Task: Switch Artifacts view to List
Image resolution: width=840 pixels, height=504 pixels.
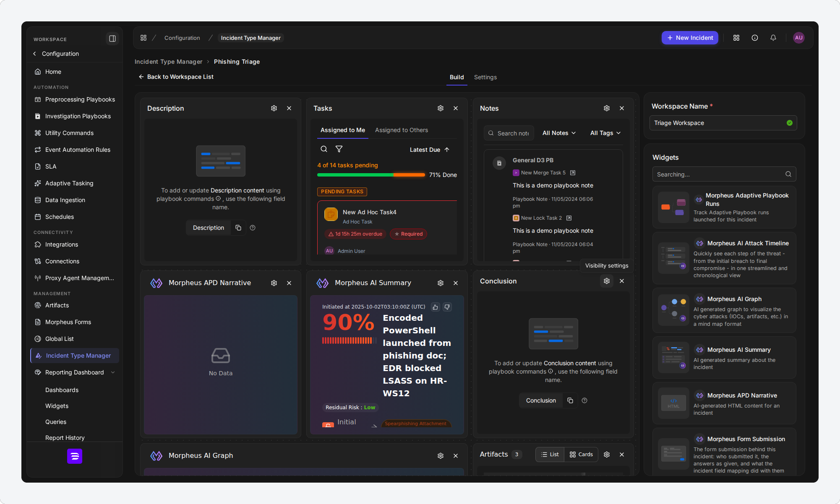Action: (x=550, y=455)
